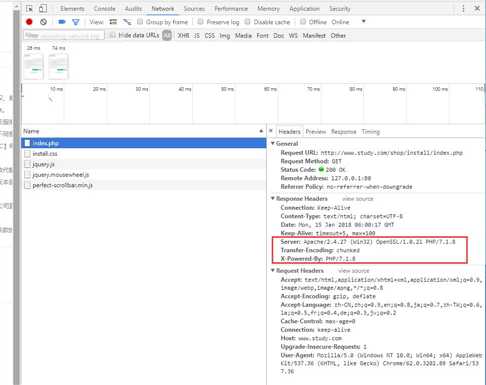Image resolution: width=486 pixels, height=385 pixels.
Task: Open the Security tab
Action: click(x=340, y=9)
